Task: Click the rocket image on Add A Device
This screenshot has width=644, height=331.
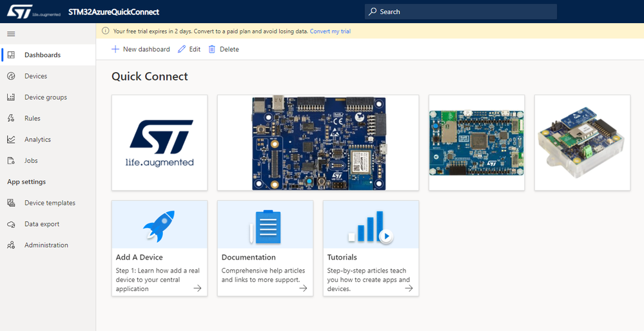Action: click(x=159, y=226)
